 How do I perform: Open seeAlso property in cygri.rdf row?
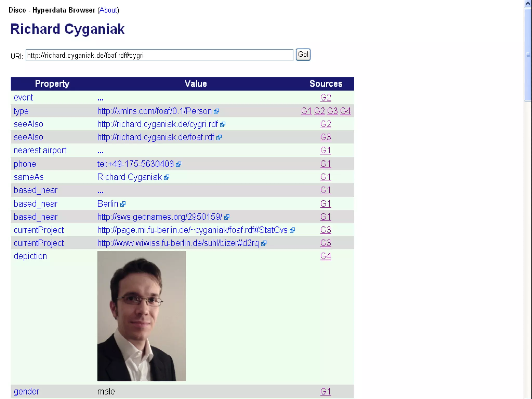[x=29, y=124]
